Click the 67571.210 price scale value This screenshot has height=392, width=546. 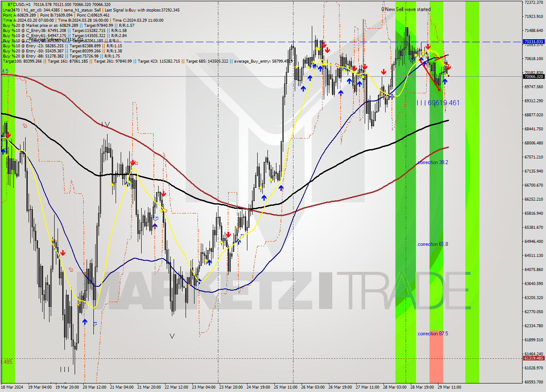[533, 157]
